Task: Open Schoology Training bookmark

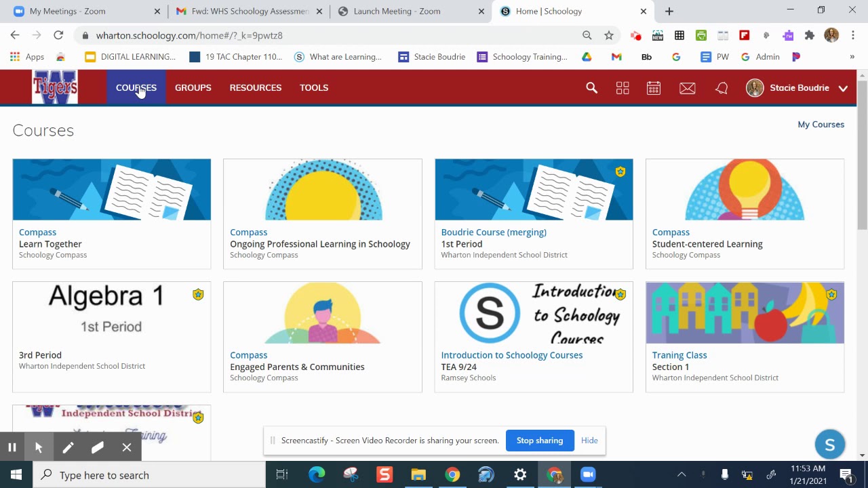Action: (x=522, y=57)
